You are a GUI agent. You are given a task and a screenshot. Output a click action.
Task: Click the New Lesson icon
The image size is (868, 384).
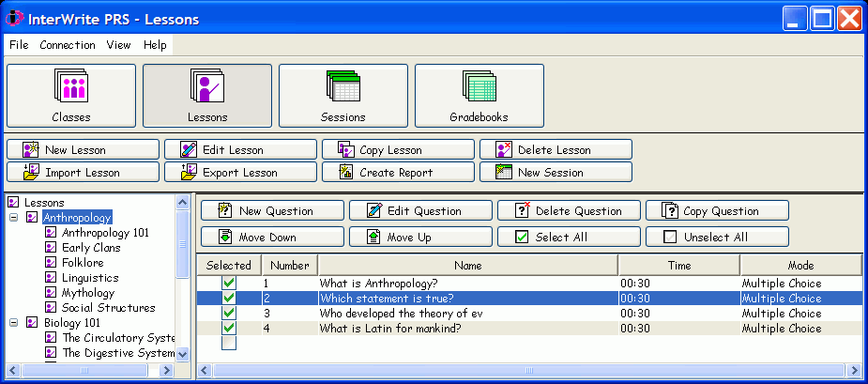click(x=30, y=149)
